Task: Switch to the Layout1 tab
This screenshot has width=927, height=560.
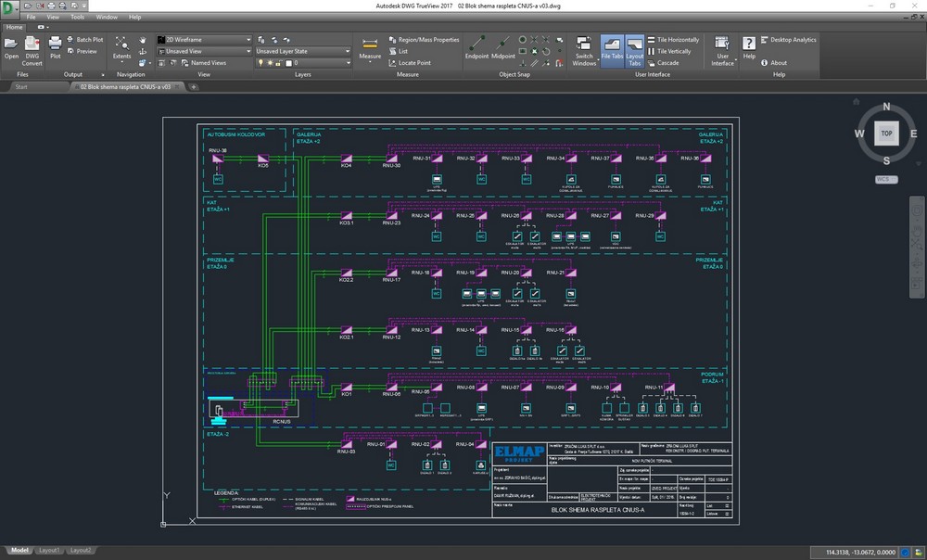Action: pos(49,550)
